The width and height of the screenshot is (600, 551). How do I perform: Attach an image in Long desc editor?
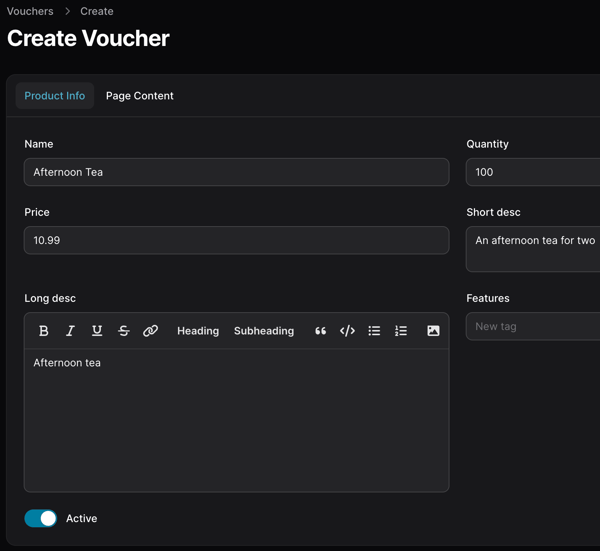pyautogui.click(x=433, y=331)
